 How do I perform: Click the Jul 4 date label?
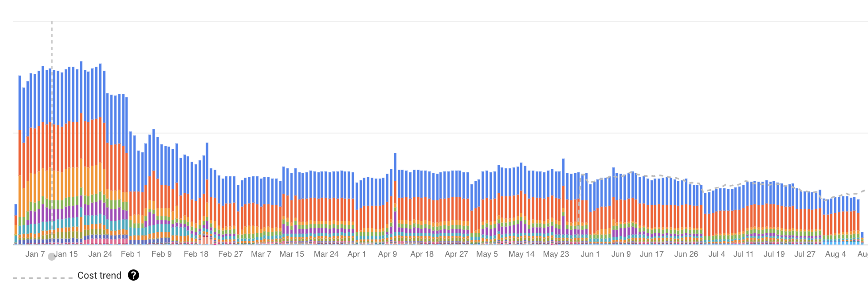click(717, 254)
